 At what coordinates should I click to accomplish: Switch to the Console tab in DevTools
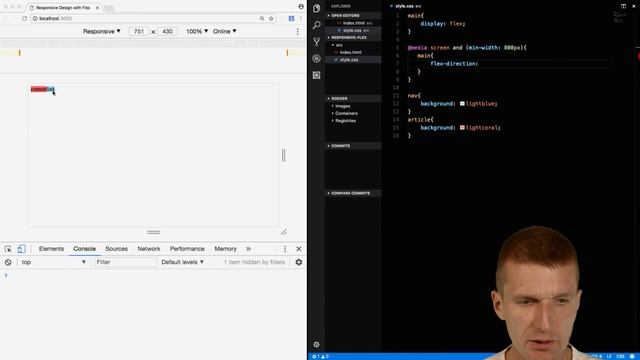[84, 249]
